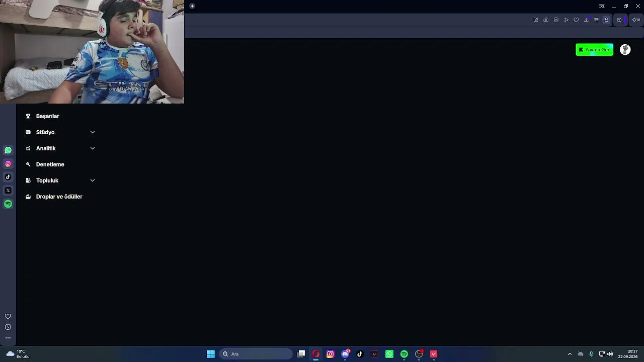This screenshot has width=644, height=362.
Task: Open Instagram in the browser sidebar
Action: tap(8, 164)
